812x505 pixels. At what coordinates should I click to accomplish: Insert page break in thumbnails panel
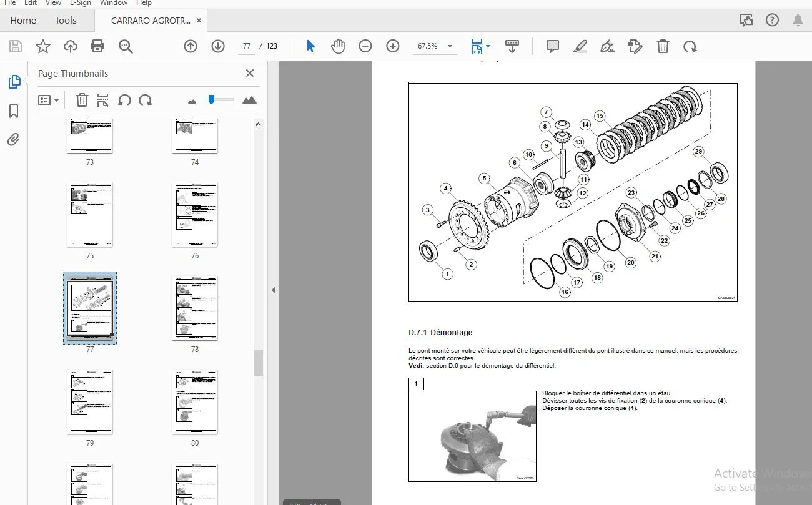click(103, 100)
